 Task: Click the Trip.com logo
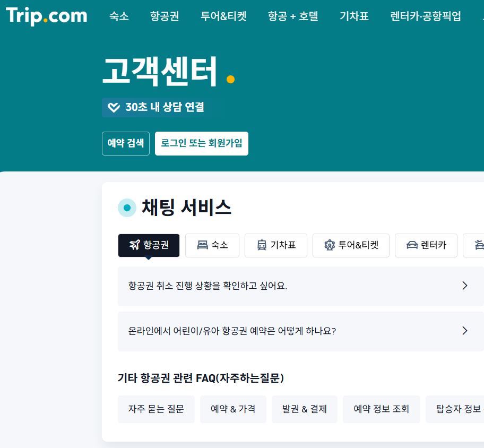point(45,16)
